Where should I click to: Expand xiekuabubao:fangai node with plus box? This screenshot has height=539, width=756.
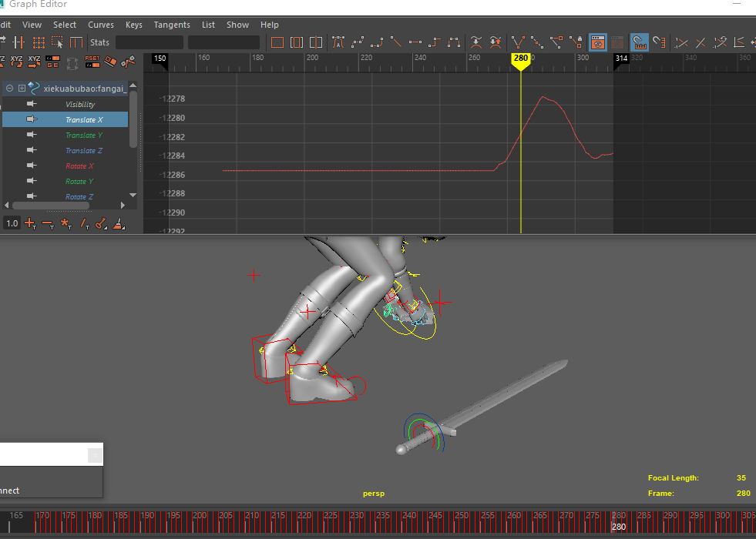pyautogui.click(x=22, y=89)
